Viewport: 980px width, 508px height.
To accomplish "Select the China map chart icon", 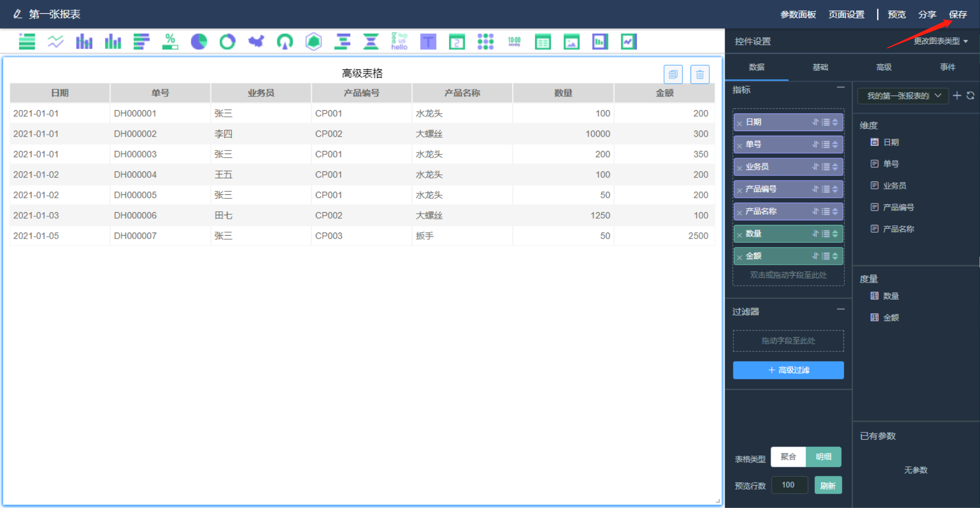I will coord(256,41).
